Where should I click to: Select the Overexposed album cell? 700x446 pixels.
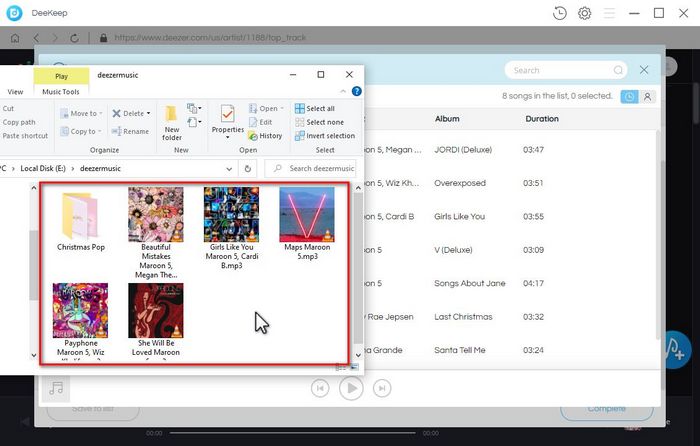(x=460, y=183)
